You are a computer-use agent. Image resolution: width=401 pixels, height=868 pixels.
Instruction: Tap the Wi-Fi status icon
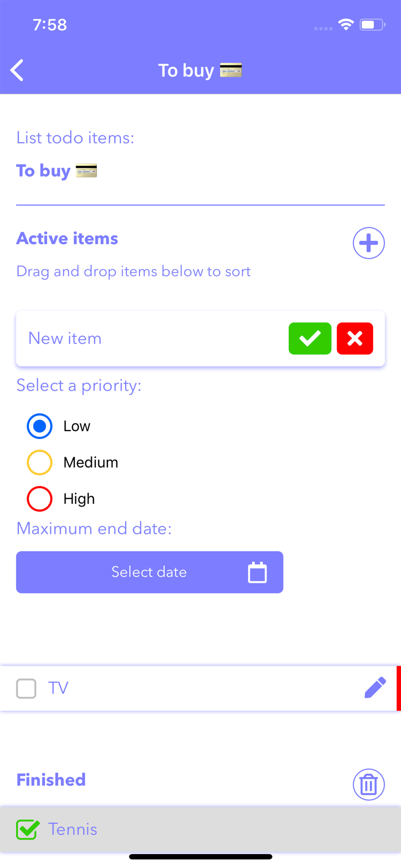(x=346, y=24)
